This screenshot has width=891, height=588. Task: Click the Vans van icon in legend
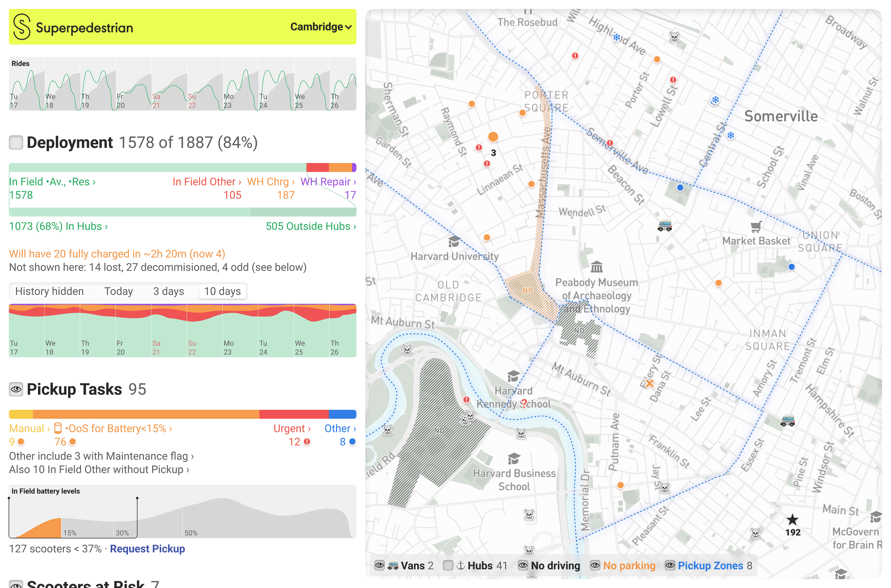pyautogui.click(x=393, y=565)
